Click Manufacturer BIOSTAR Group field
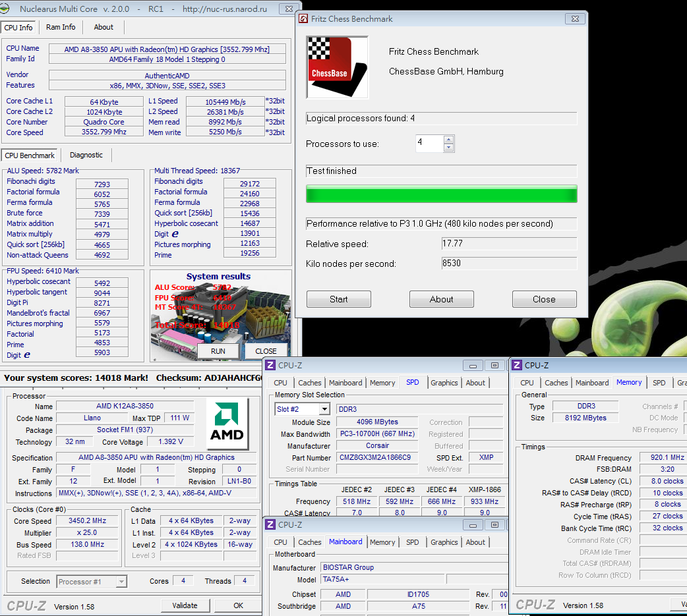 pyautogui.click(x=414, y=567)
